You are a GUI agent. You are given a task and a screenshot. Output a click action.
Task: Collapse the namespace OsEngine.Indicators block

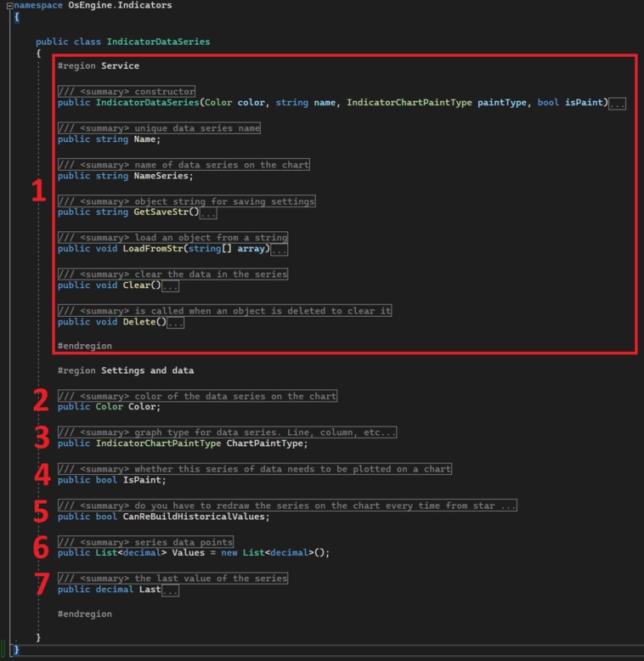(9, 5)
